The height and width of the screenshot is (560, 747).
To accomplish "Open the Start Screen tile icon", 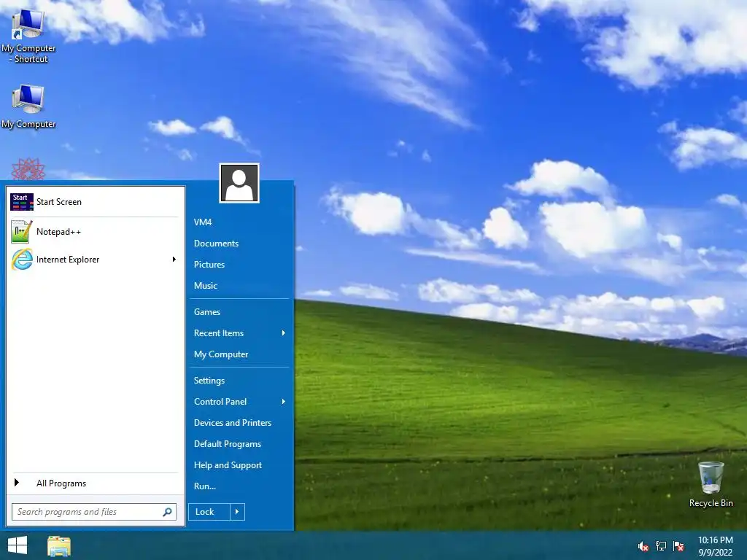I will pyautogui.click(x=22, y=202).
